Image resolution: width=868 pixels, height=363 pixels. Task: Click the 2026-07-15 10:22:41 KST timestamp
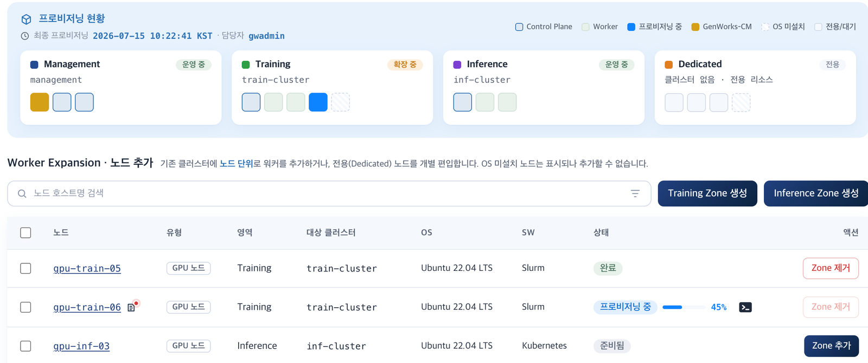(152, 36)
